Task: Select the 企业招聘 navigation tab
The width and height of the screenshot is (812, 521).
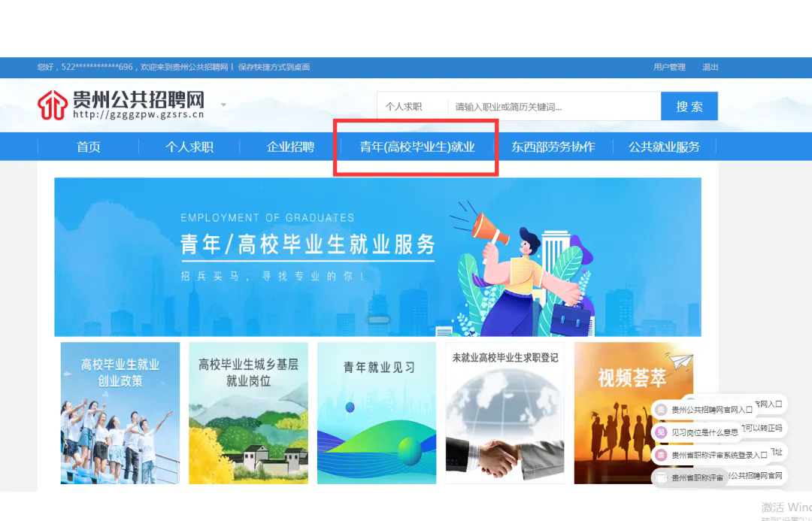Action: point(290,147)
